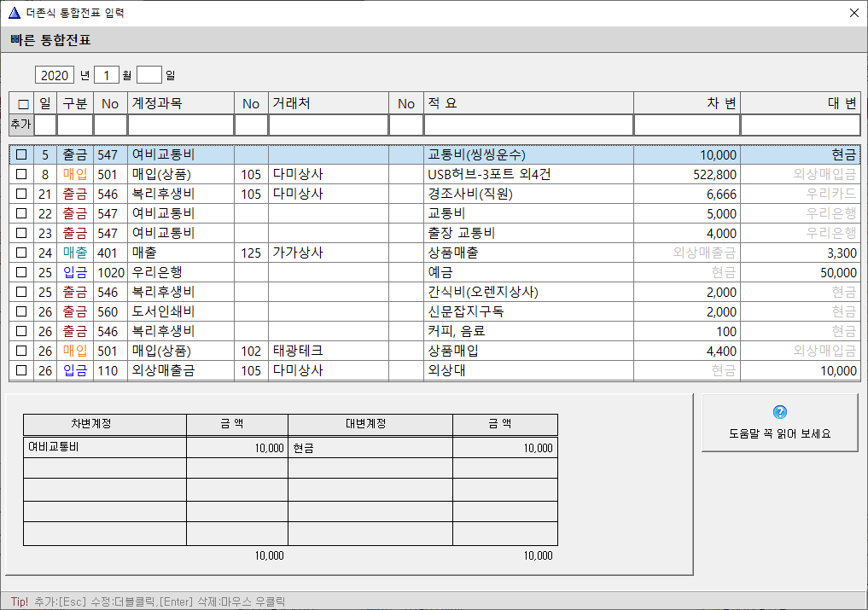The width and height of the screenshot is (868, 610).
Task: Click the 구분 column header
Action: tap(75, 103)
